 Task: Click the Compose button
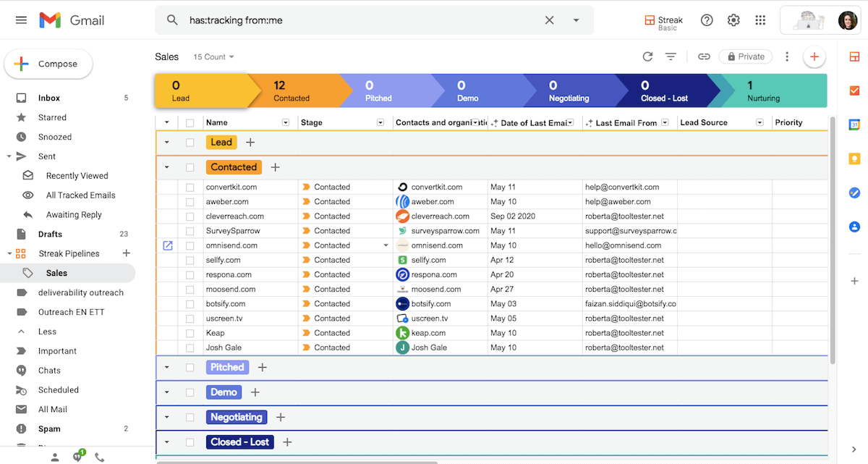(x=48, y=64)
